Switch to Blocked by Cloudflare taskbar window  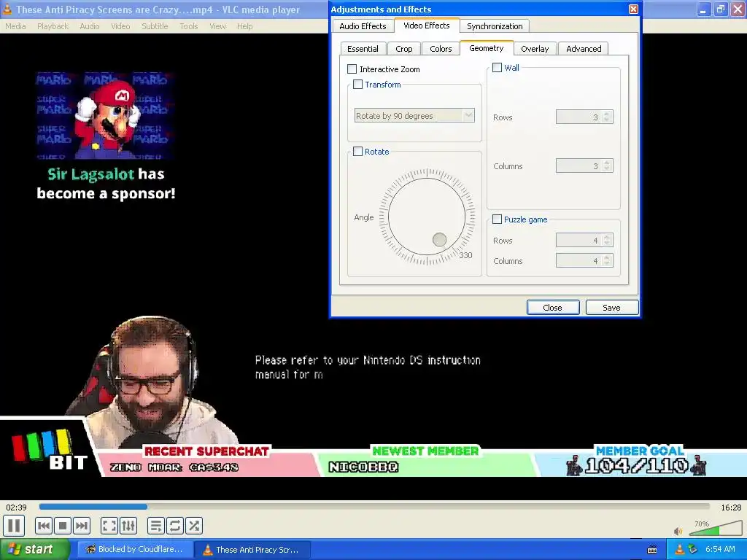point(135,550)
